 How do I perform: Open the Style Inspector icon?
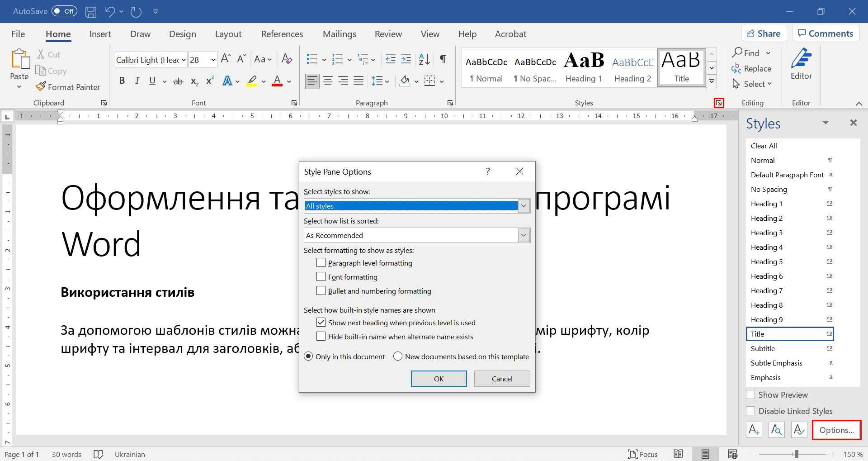point(776,430)
